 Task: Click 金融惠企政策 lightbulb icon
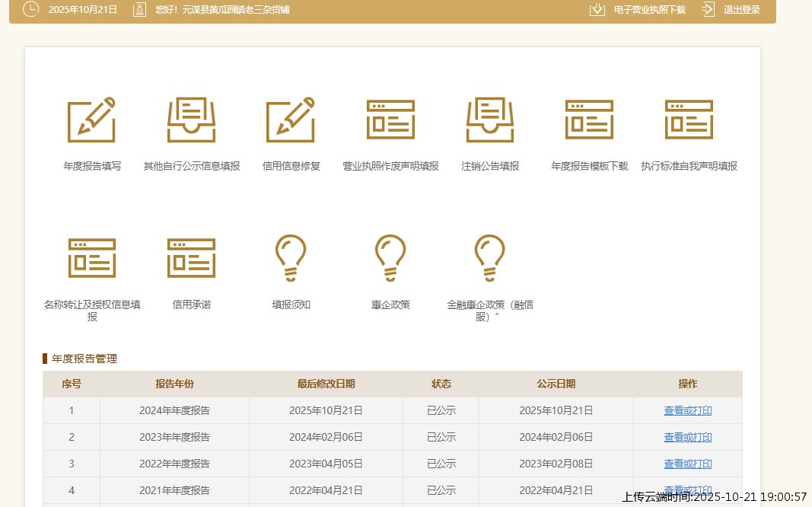pos(490,257)
